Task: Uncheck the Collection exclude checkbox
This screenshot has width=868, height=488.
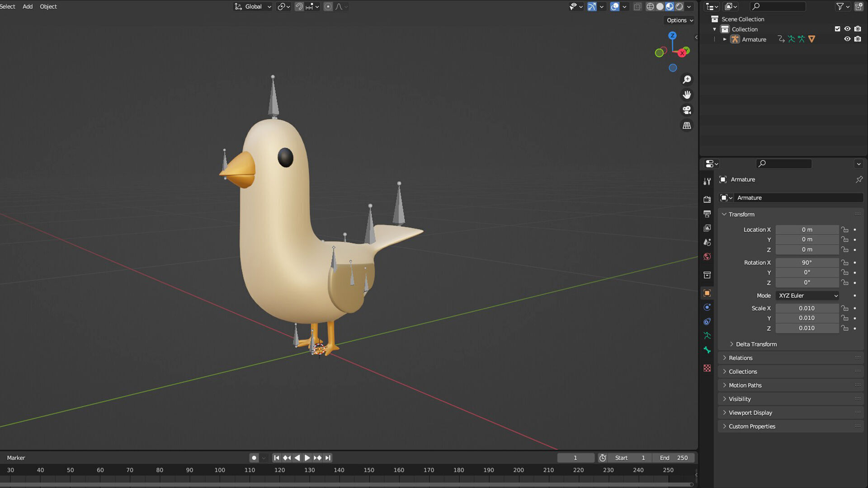Action: 837,29
